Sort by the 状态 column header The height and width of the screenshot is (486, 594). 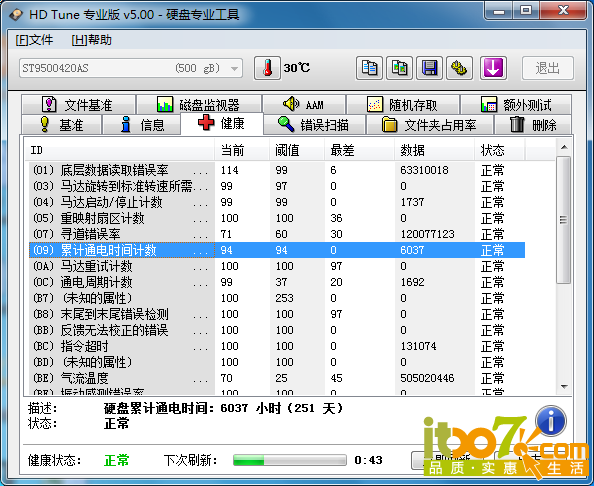pos(500,150)
